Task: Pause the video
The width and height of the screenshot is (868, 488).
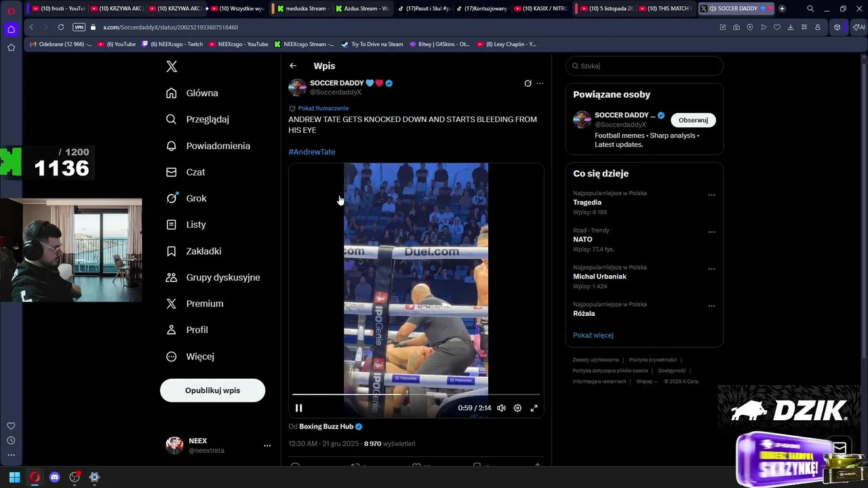Action: point(298,408)
